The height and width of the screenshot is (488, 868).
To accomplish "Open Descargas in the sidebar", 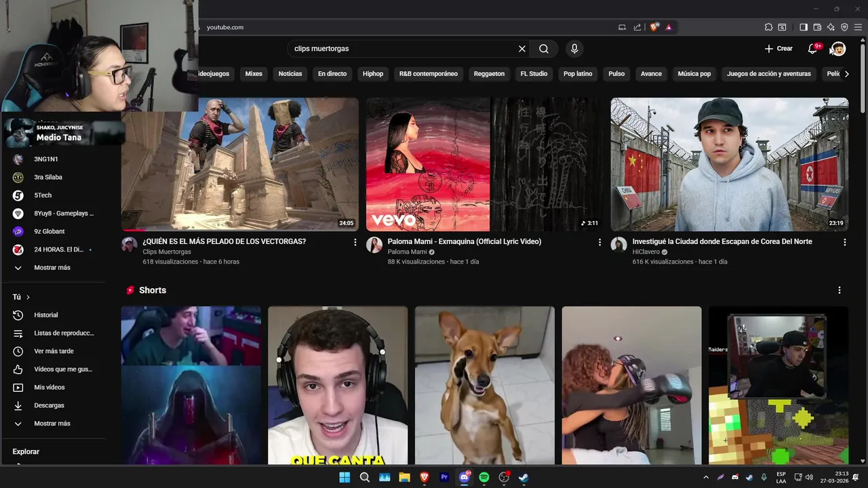I will pos(49,405).
